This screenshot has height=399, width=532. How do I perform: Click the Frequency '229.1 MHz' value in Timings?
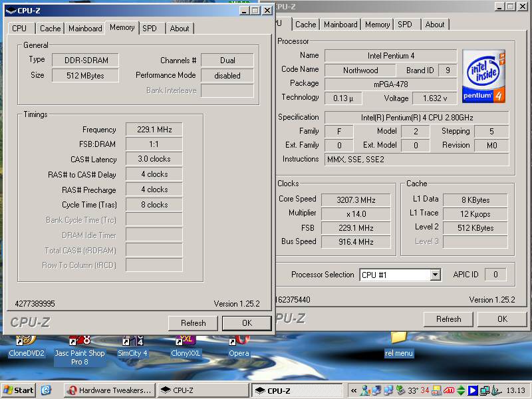154,130
